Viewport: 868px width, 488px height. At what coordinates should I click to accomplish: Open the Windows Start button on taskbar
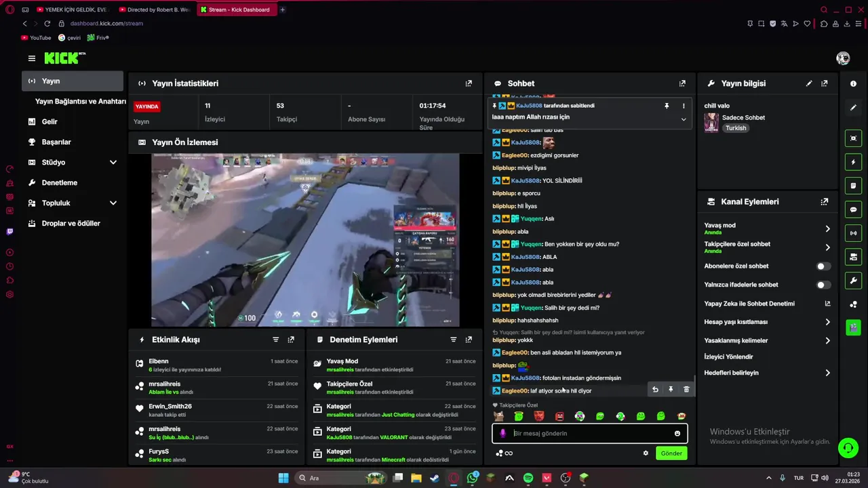(283, 478)
